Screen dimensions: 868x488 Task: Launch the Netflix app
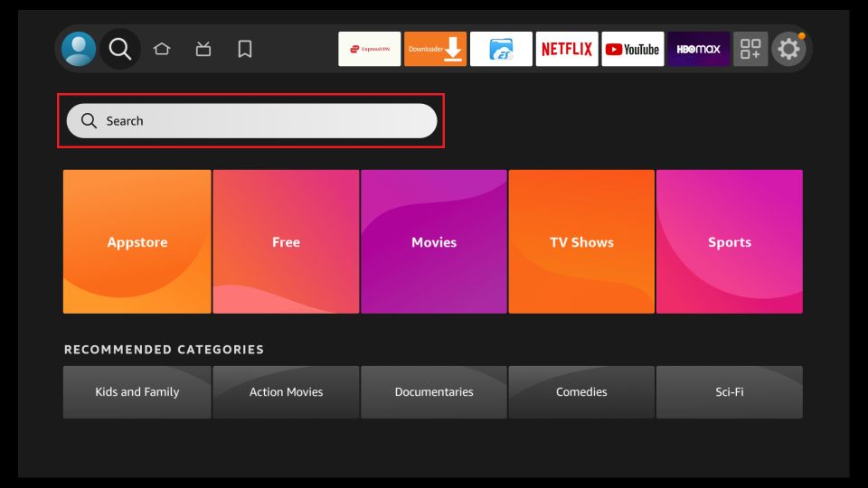567,49
